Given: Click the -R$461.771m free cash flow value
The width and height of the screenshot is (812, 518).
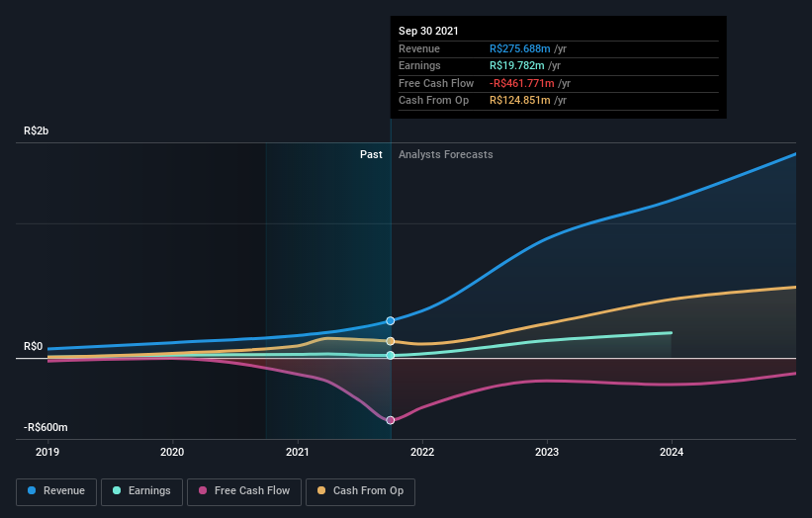Looking at the screenshot, I should tap(522, 83).
